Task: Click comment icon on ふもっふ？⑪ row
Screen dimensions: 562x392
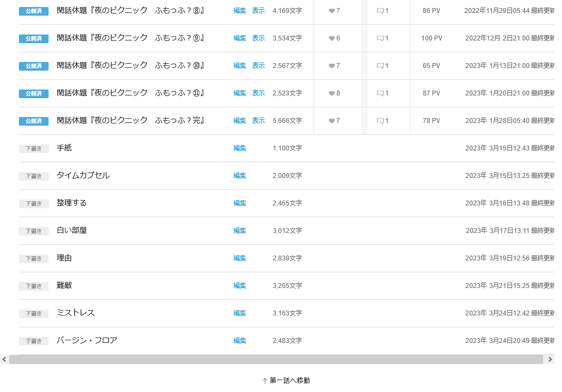Action: coord(380,93)
